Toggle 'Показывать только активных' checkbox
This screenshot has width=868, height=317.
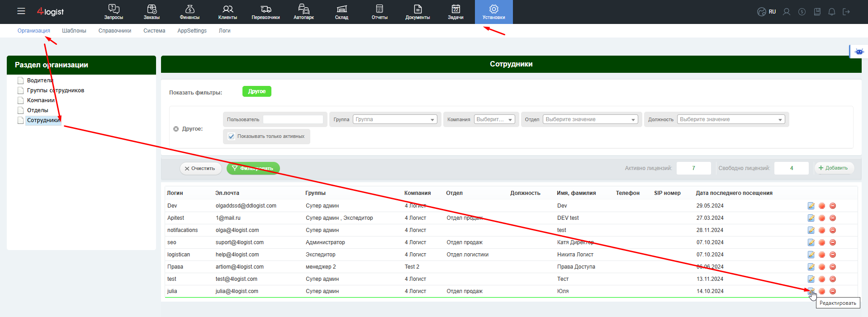[232, 136]
